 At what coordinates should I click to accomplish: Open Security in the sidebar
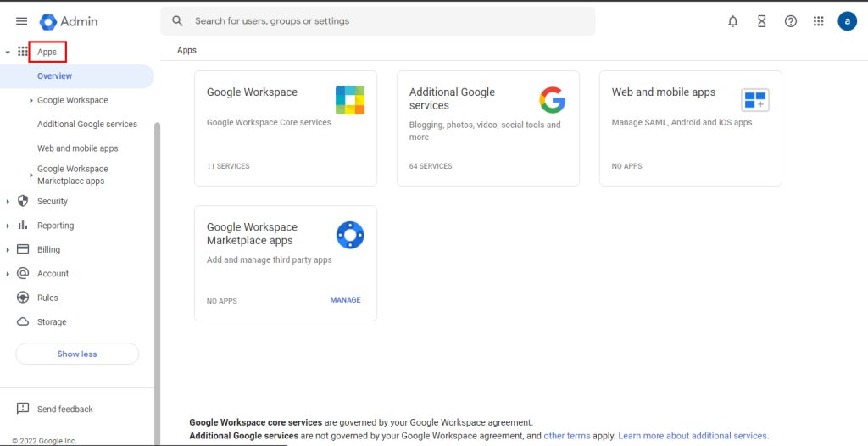[53, 201]
